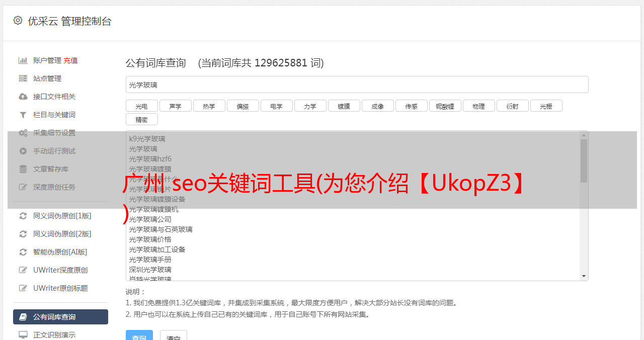Focus the 光学玻璃 keyword search field
This screenshot has height=340, width=644.
pos(357,84)
